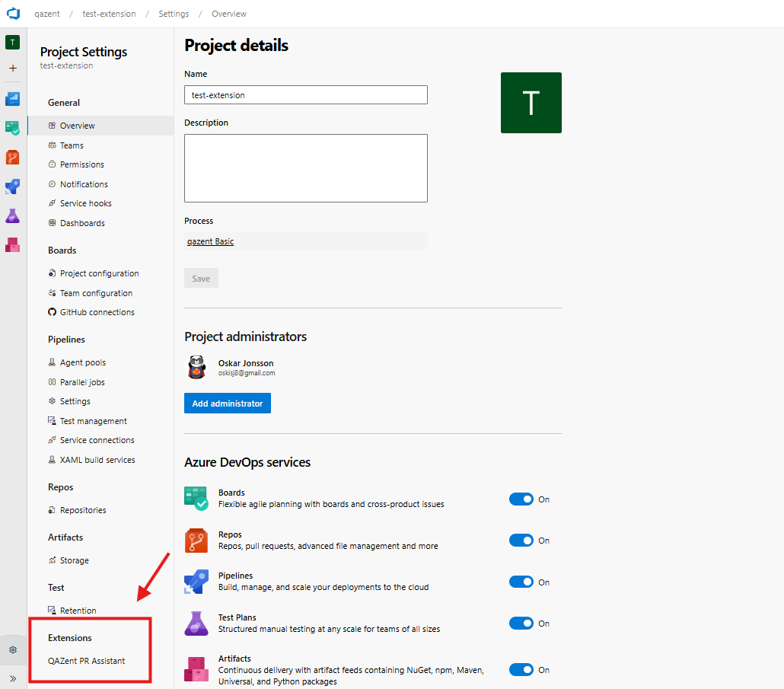Click the Pipelines service icon in services list
Image resolution: width=784 pixels, height=689 pixels.
196,582
